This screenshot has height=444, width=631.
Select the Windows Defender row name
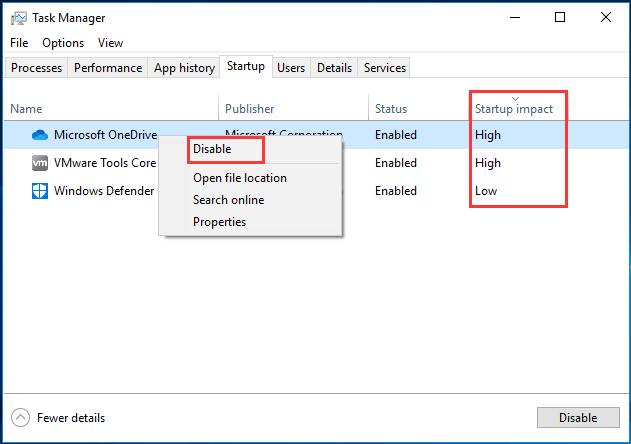104,191
